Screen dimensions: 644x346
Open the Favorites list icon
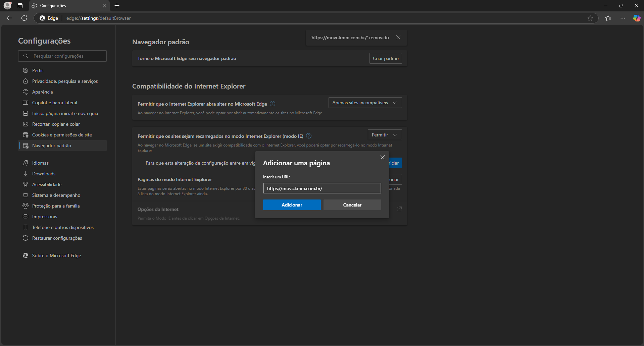click(x=608, y=18)
